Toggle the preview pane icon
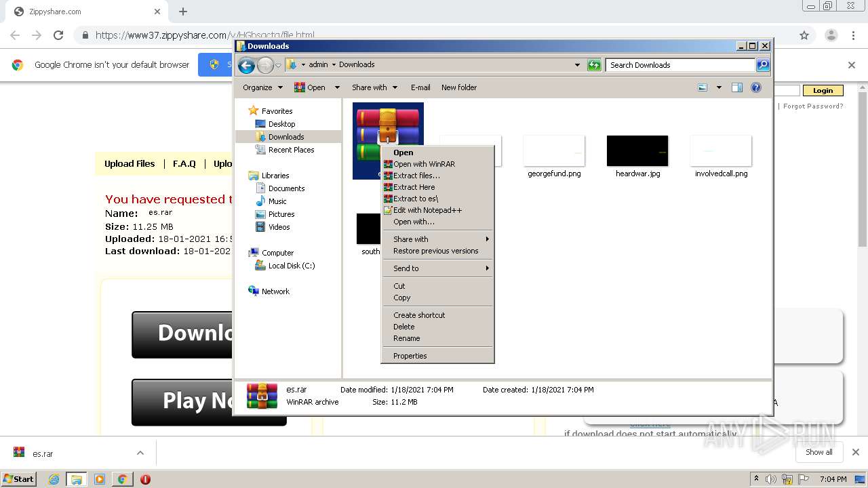The width and height of the screenshot is (868, 488). [737, 87]
